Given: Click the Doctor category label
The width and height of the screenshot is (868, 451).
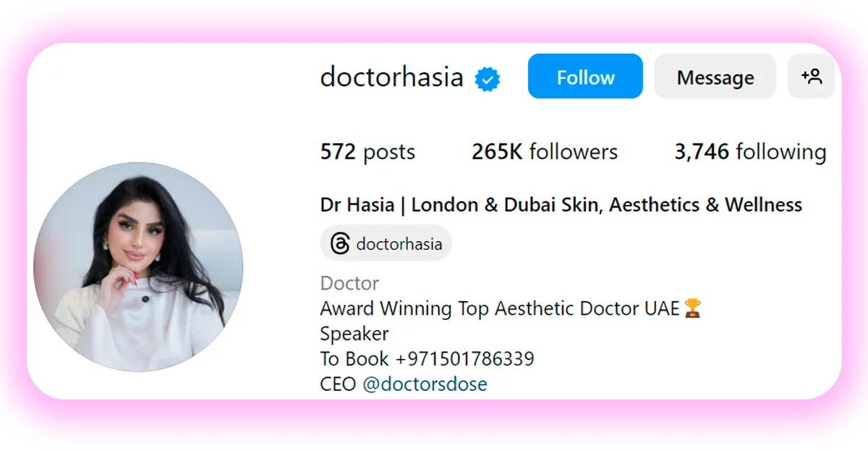Looking at the screenshot, I should point(349,283).
